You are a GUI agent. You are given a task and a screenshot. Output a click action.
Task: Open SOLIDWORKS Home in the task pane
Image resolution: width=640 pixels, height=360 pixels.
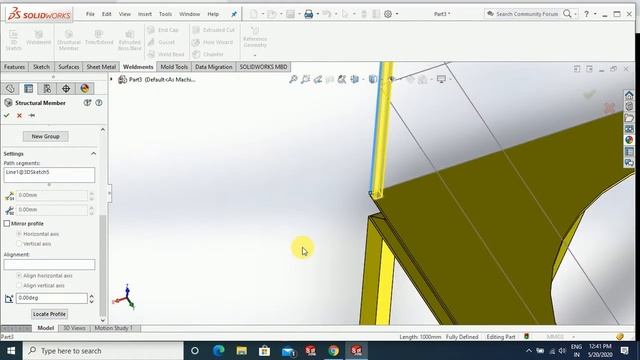tap(629, 96)
